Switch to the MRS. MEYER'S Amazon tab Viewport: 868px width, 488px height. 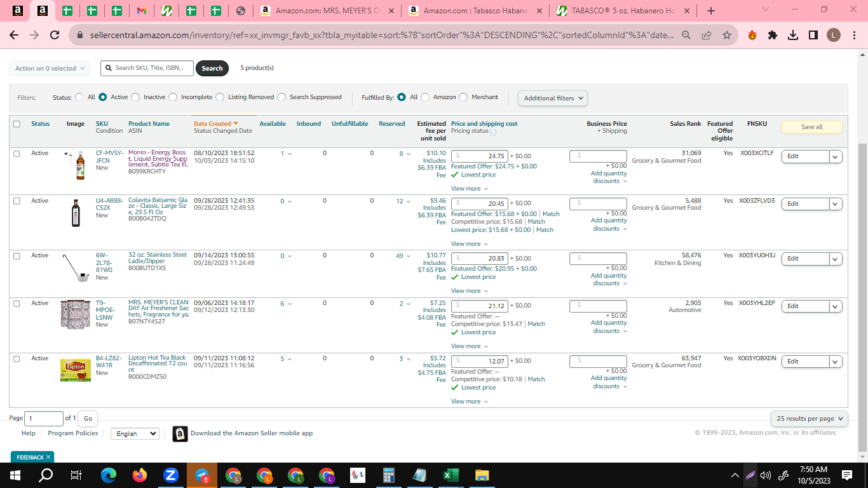(x=327, y=11)
